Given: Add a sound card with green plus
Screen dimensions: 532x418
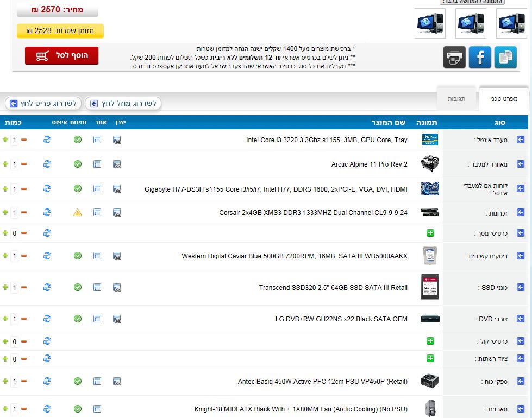Looking at the screenshot, I should [430, 341].
